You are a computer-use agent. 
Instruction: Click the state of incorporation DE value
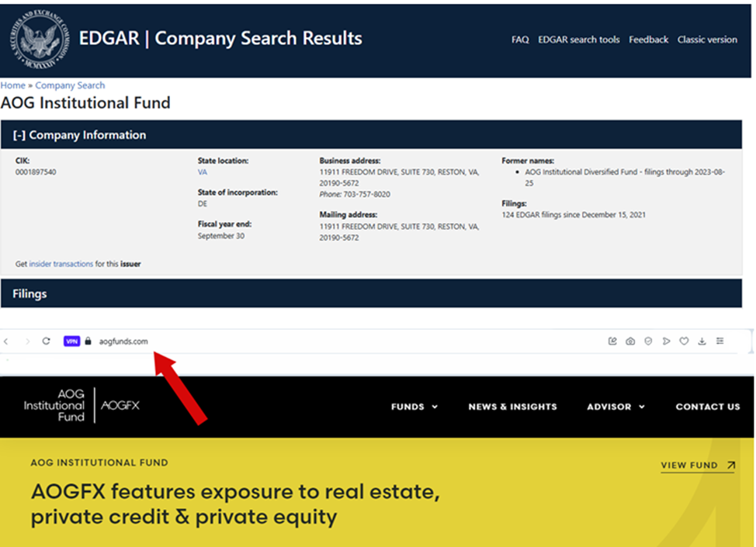pyautogui.click(x=203, y=204)
